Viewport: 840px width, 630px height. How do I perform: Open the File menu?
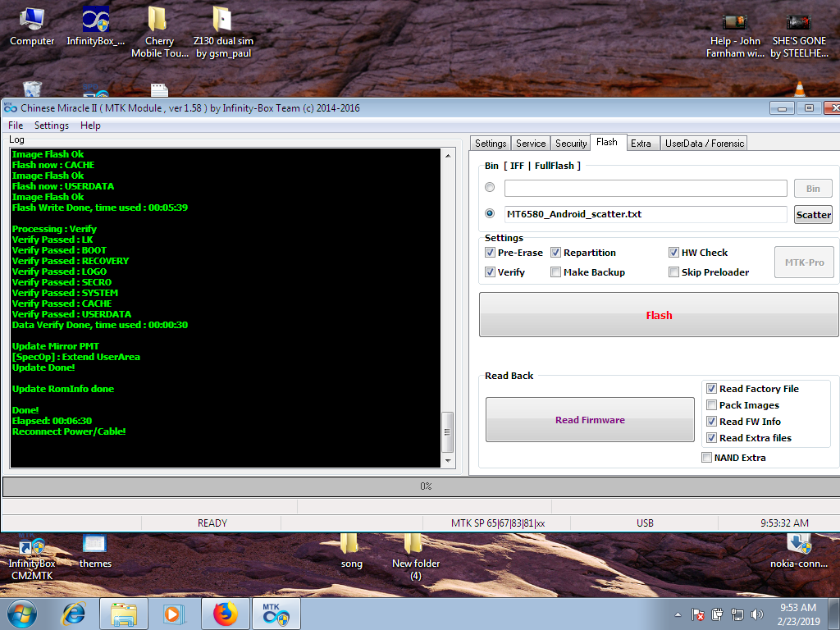tap(16, 126)
